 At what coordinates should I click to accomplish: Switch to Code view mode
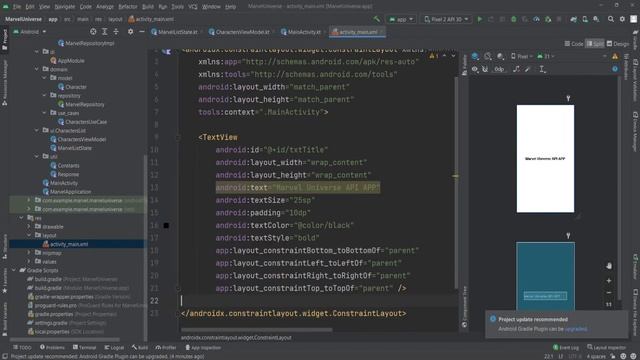574,43
